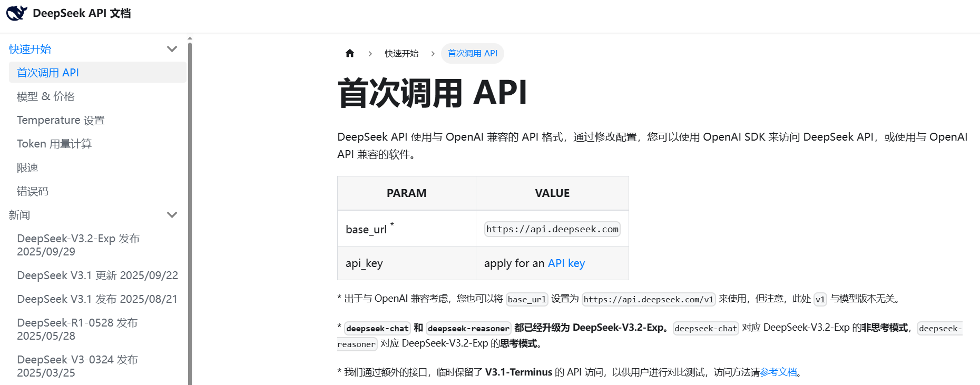Collapse the 快速开始 section chevron
980x385 pixels.
pos(172,49)
